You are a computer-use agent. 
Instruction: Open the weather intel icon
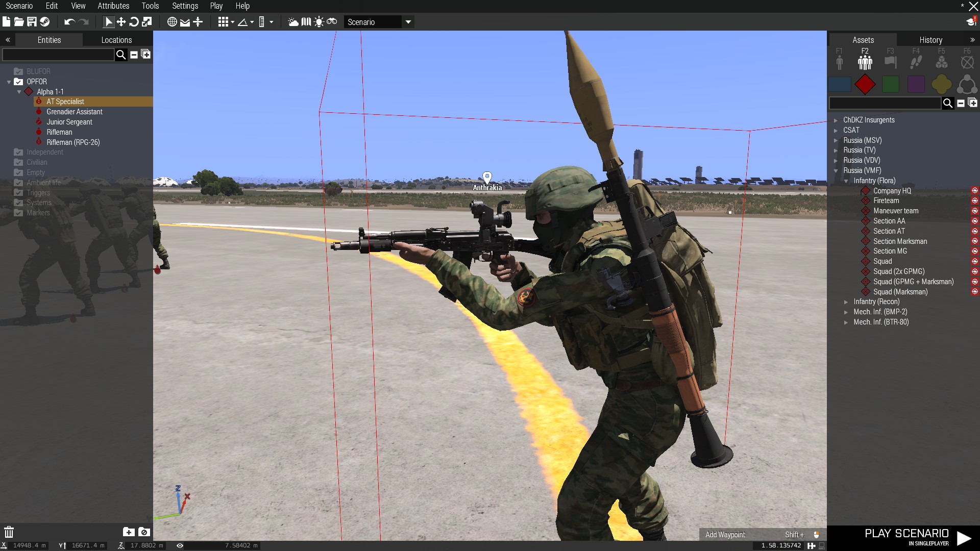[x=293, y=22]
